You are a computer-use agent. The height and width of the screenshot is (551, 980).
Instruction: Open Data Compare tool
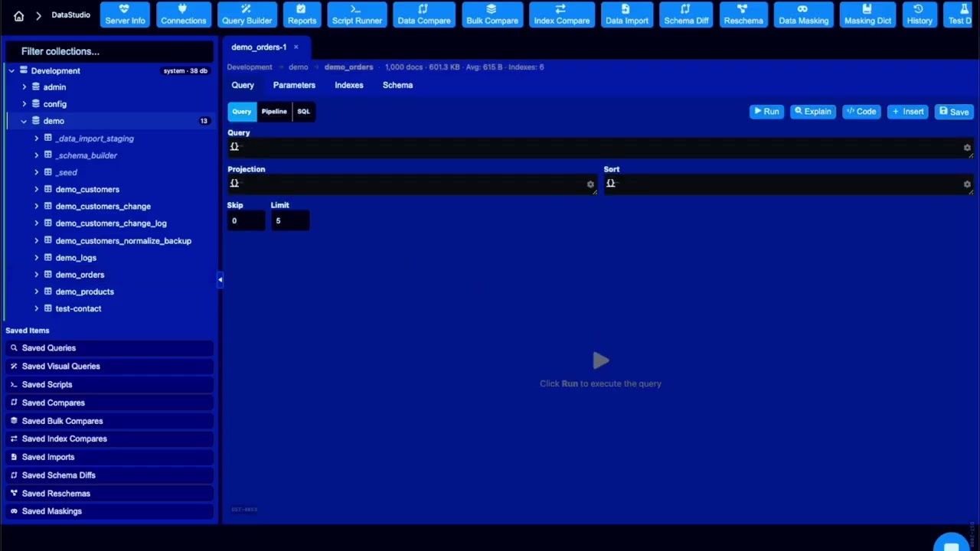tap(423, 15)
